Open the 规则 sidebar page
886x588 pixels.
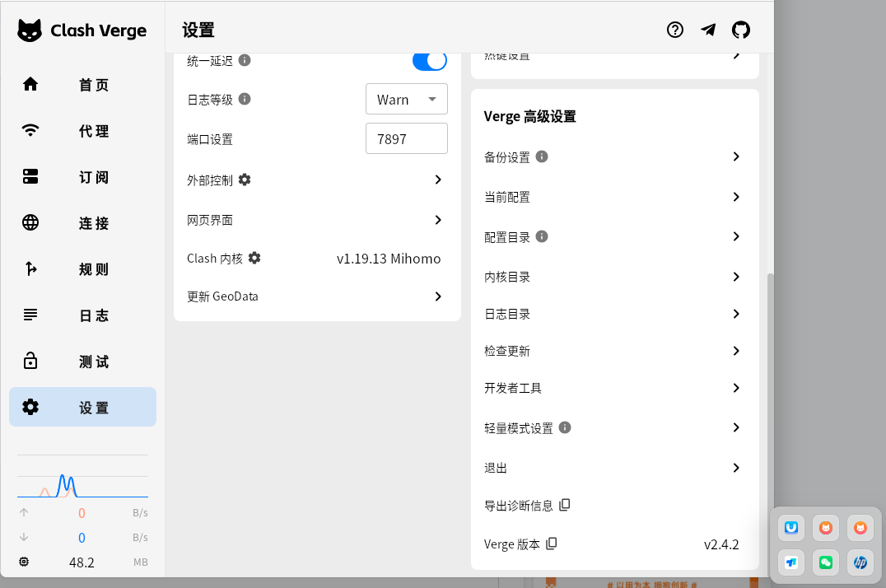pos(82,269)
